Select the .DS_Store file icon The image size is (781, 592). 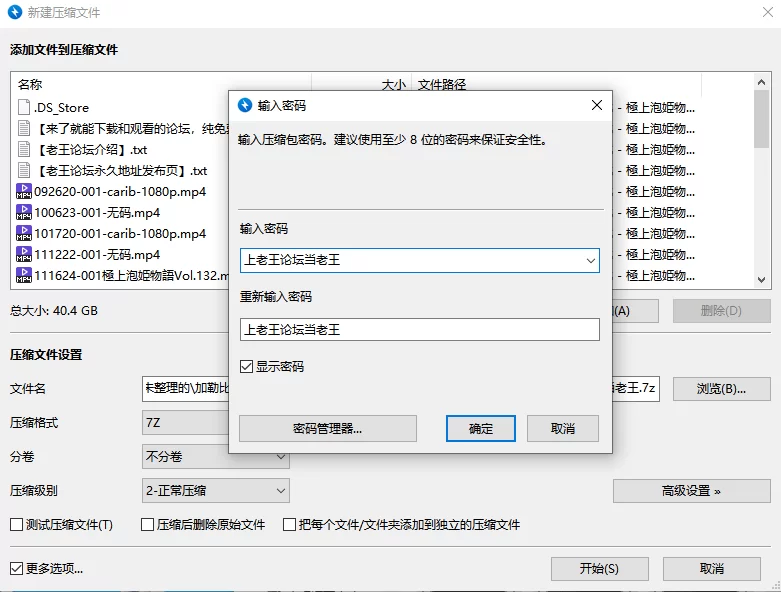tap(24, 107)
